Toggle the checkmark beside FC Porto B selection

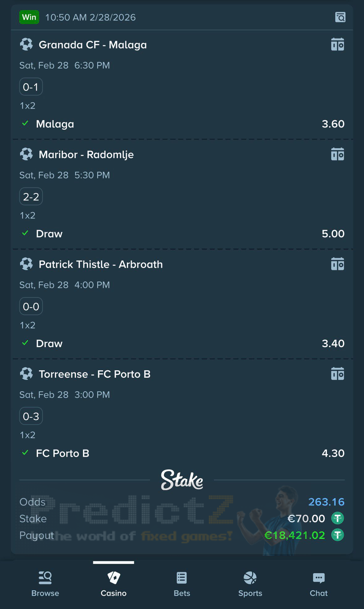pos(25,453)
